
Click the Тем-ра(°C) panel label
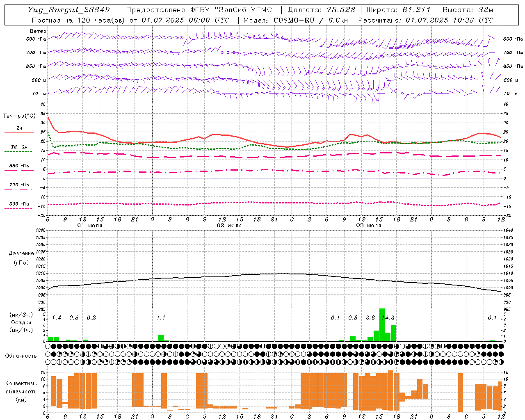[19, 116]
